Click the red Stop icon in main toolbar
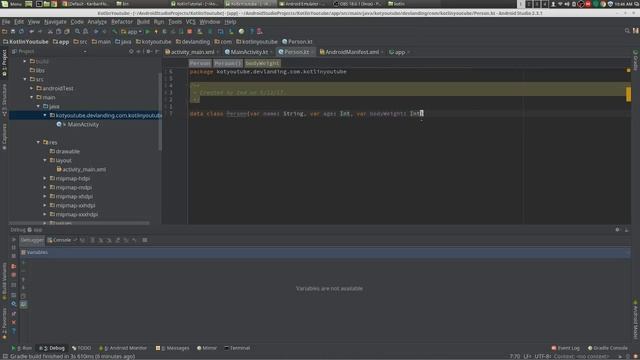640x360 pixels. [x=190, y=31]
